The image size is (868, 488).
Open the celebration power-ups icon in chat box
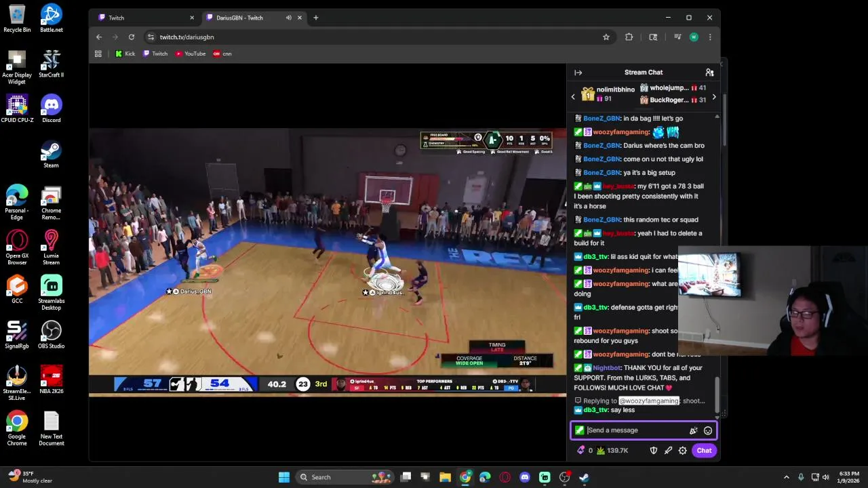pyautogui.click(x=693, y=430)
